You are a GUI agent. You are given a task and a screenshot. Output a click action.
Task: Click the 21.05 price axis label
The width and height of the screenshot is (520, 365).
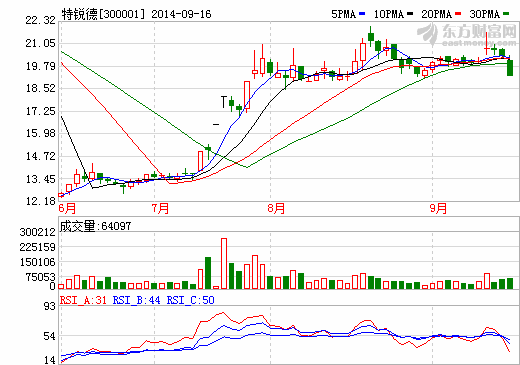pyautogui.click(x=41, y=43)
